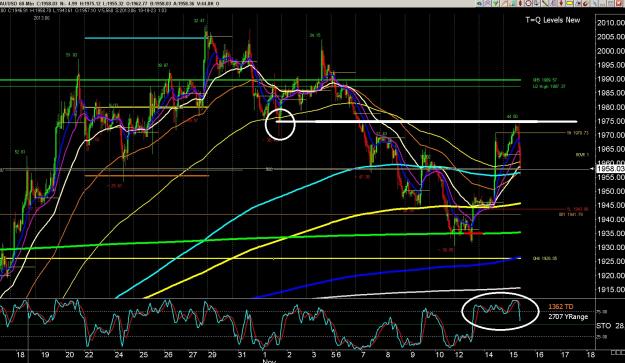Click the 1945.00 price axis label
The height and width of the screenshot is (363, 625).
click(611, 205)
